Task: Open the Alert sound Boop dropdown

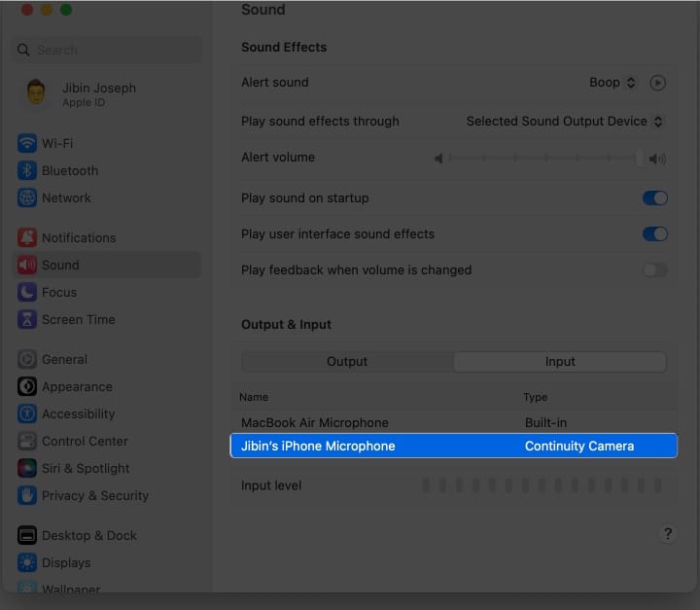Action: [612, 83]
